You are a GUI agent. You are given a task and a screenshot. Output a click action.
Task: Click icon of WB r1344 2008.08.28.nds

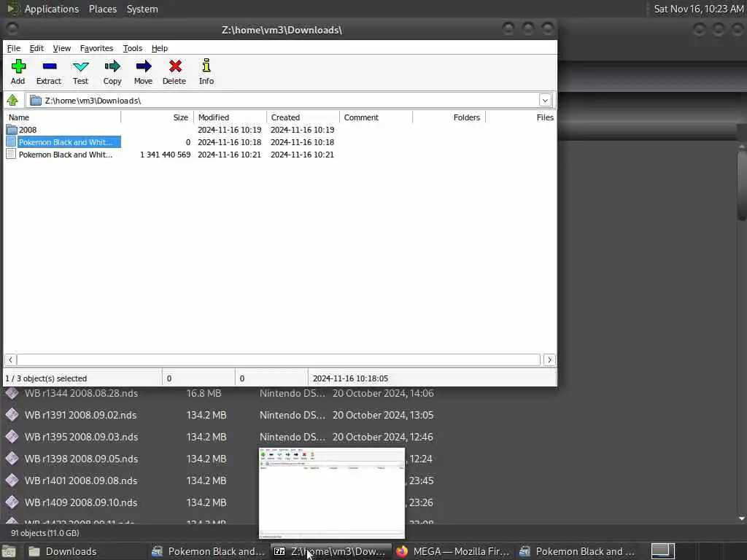tap(12, 393)
